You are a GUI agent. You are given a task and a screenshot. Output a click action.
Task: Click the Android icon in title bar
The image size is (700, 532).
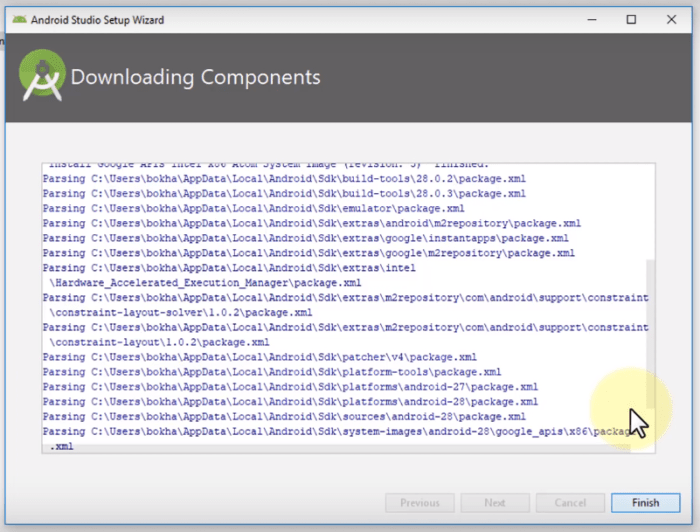click(x=19, y=20)
